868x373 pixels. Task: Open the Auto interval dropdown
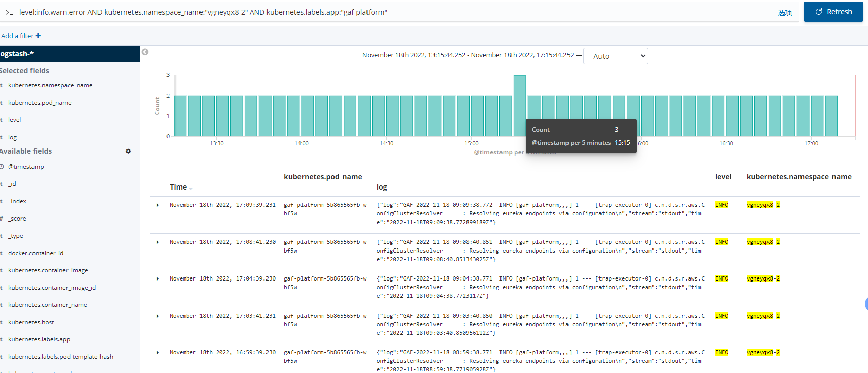click(616, 56)
